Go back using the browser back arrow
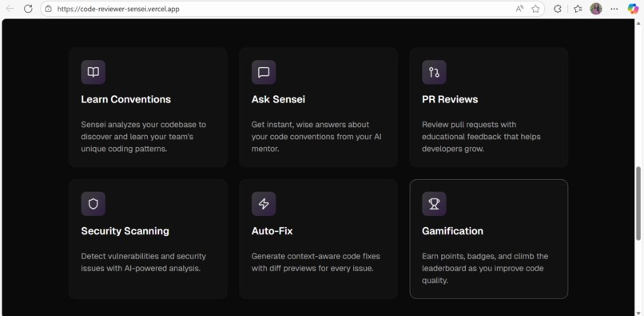Viewport: 644px width, 316px height. [10, 9]
